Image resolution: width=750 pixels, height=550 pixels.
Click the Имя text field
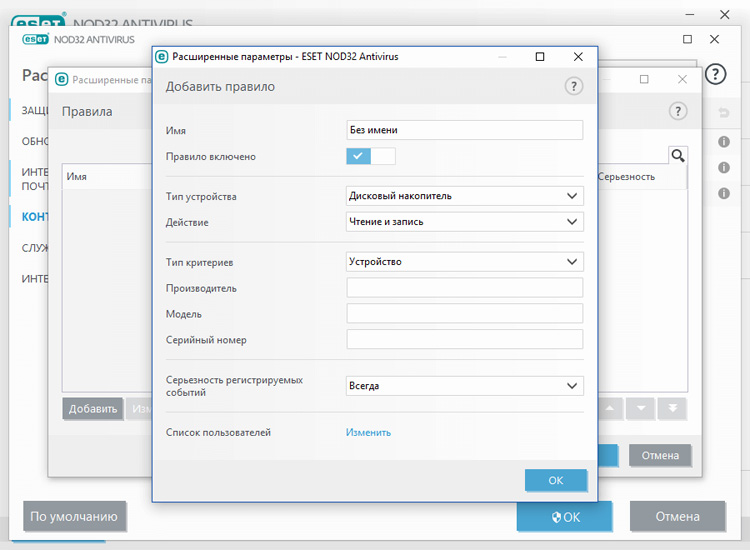click(x=464, y=130)
